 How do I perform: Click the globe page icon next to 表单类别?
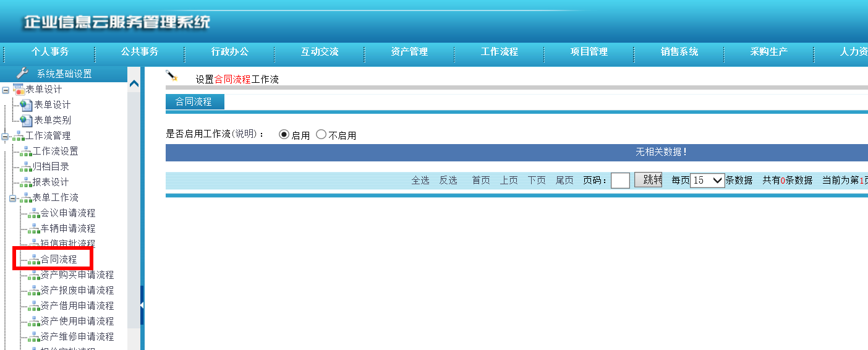tap(26, 121)
